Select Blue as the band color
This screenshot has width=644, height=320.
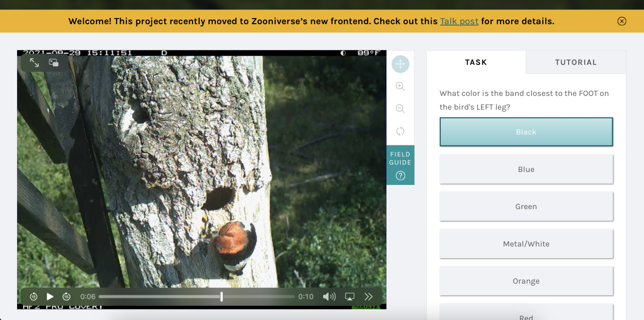pos(526,169)
